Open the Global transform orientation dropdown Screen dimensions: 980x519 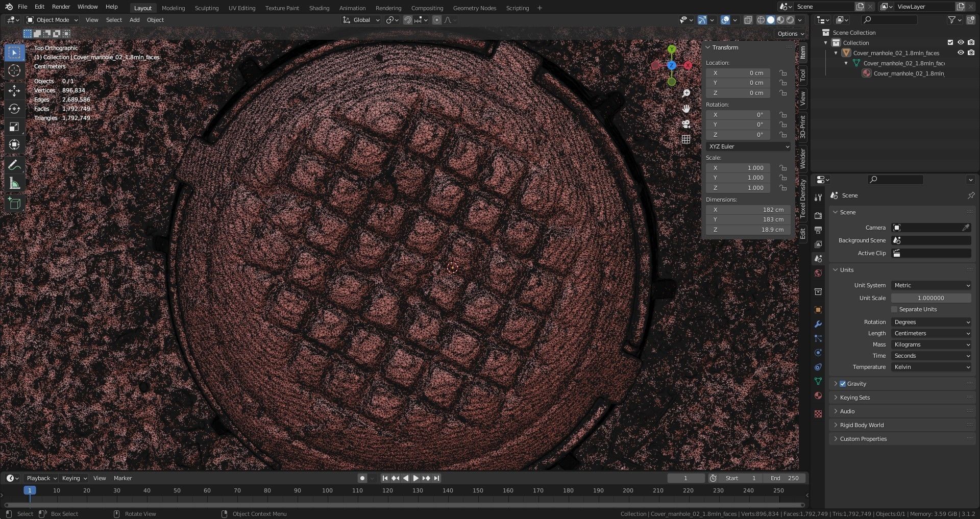361,20
